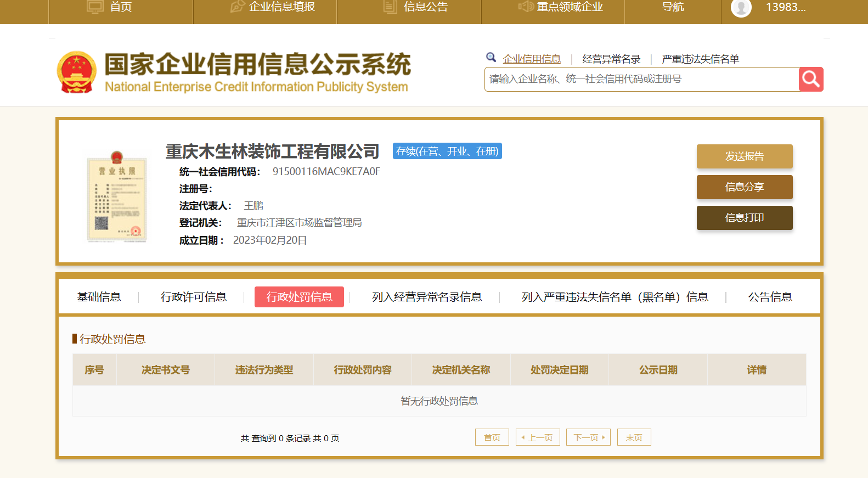The width and height of the screenshot is (868, 478).
Task: Click the red search magnifier button
Action: pos(811,79)
